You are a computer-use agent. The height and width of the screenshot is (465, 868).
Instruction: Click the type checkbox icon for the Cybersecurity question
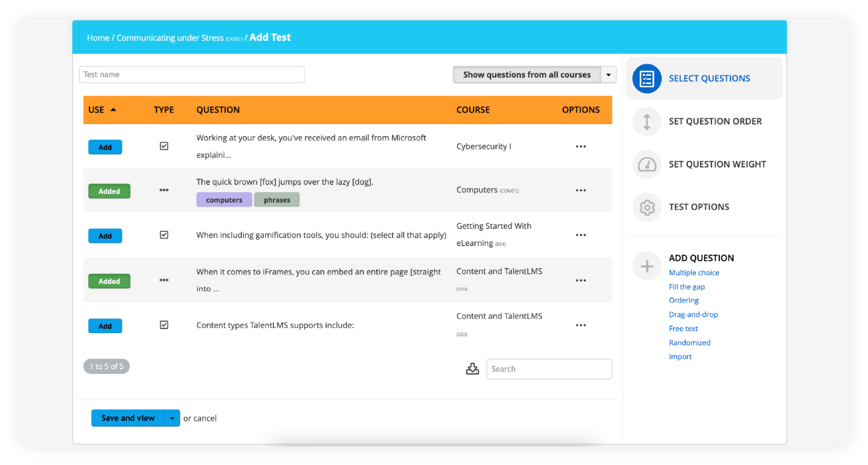tap(164, 146)
